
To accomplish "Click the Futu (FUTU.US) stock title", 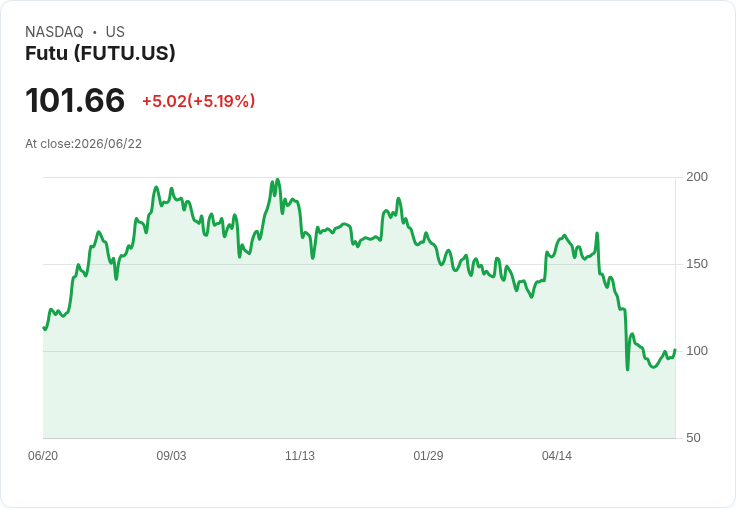I will tap(100, 53).
